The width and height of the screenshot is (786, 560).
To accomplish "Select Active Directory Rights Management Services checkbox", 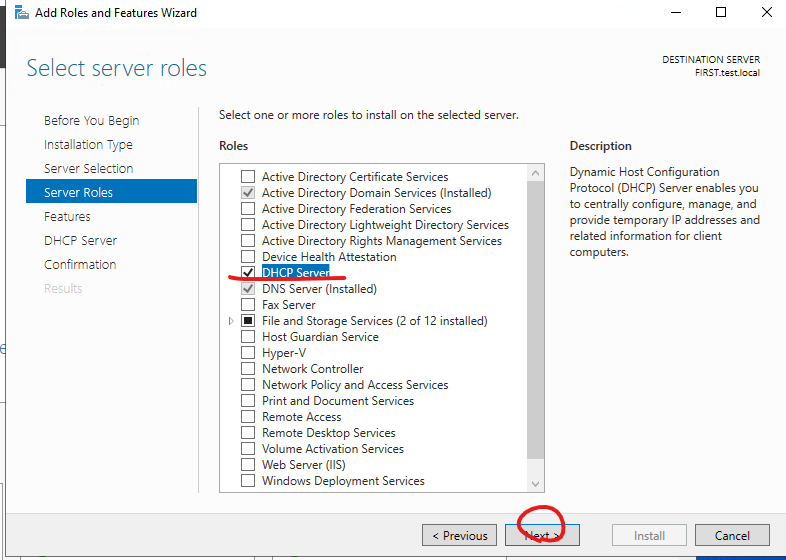I will point(248,241).
